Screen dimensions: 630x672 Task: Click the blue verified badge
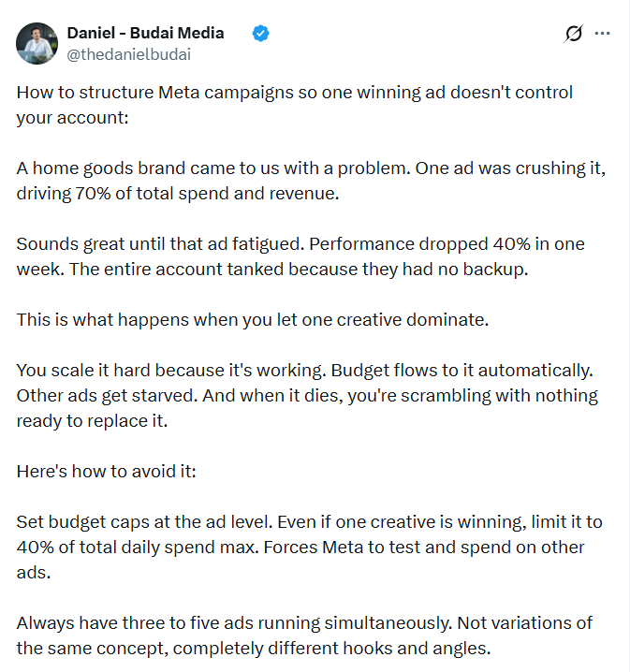coord(260,33)
